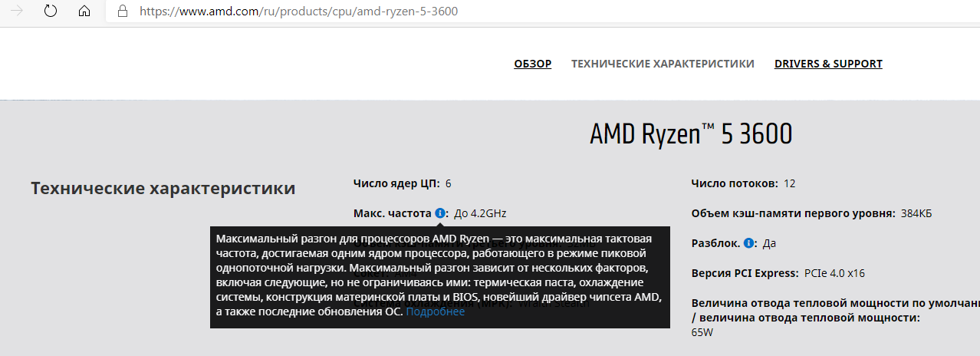Click the info icon beside Макс. частота
The width and height of the screenshot is (980, 356).
[439, 213]
